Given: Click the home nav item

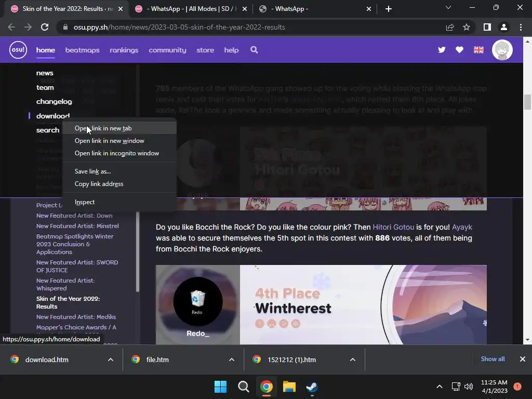Looking at the screenshot, I should (46, 50).
